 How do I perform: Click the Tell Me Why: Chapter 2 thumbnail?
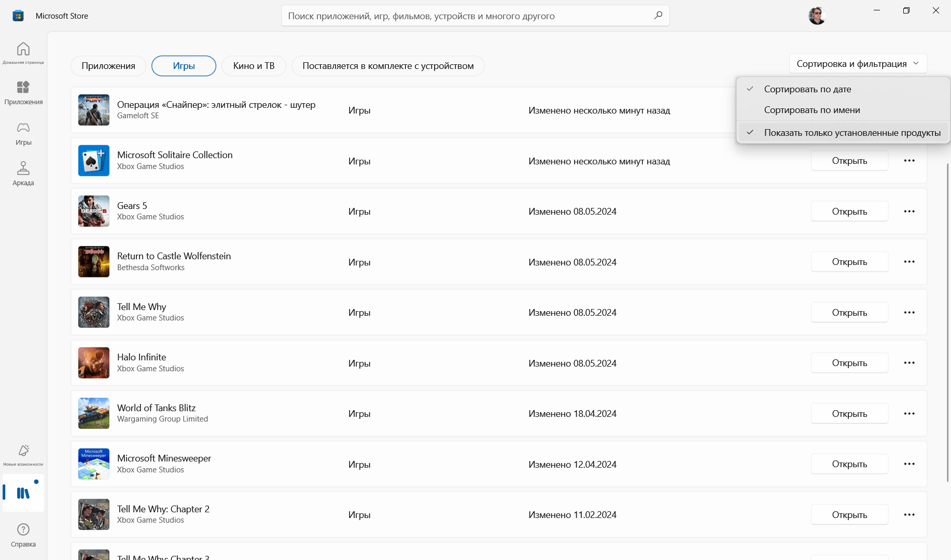(x=94, y=514)
